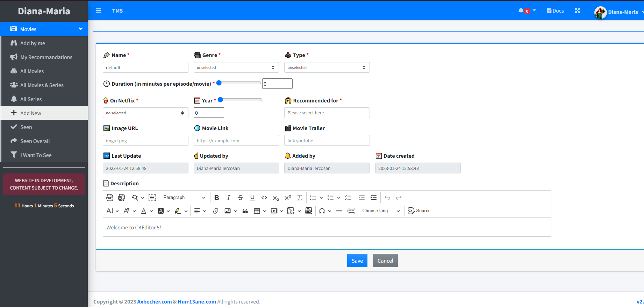Insert a block quote in the description

[x=245, y=211]
